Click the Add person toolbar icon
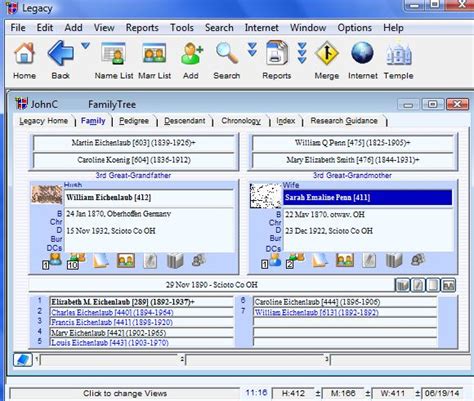This screenshot has height=401, width=474. 191,53
